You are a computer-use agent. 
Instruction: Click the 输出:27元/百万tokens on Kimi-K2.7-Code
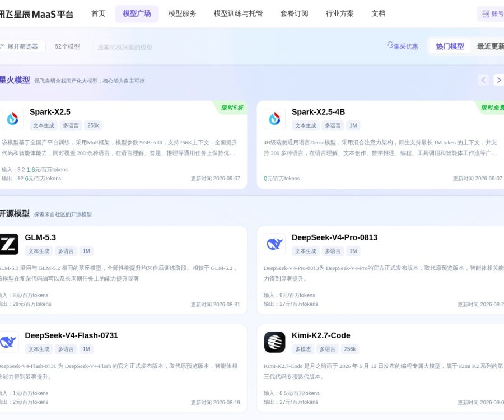click(x=291, y=402)
